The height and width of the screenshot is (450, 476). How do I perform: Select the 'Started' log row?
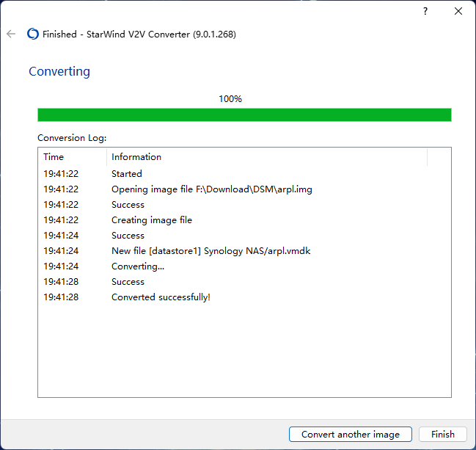pos(244,174)
